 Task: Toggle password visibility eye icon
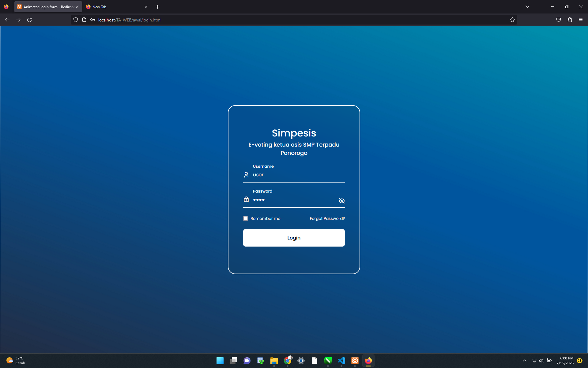pos(342,201)
